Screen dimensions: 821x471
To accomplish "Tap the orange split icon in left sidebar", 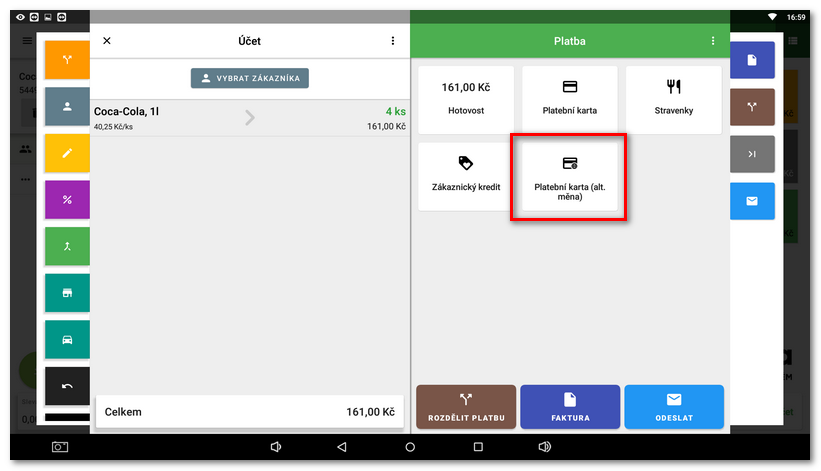I will click(67, 60).
